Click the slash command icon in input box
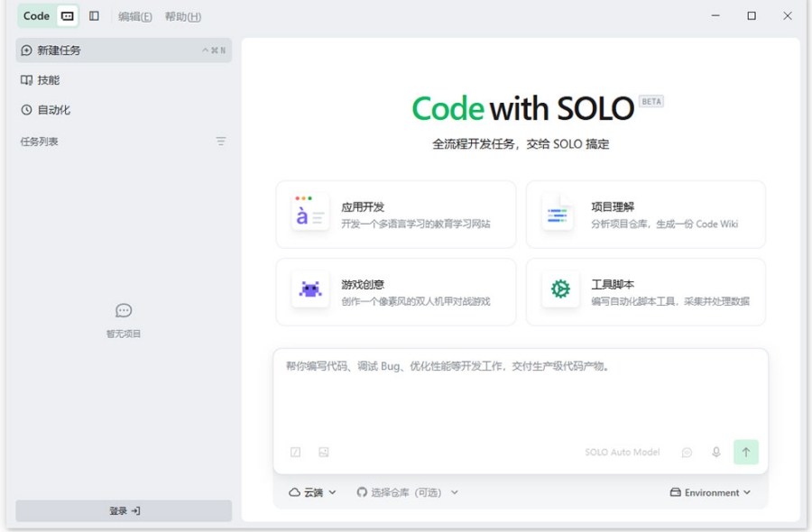The image size is (812, 532). [295, 453]
